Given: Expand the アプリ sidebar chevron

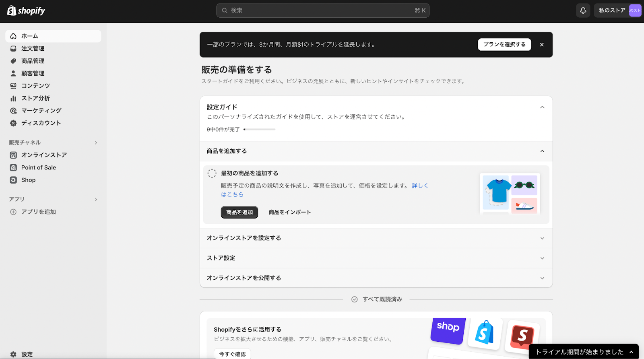Looking at the screenshot, I should click(x=96, y=200).
